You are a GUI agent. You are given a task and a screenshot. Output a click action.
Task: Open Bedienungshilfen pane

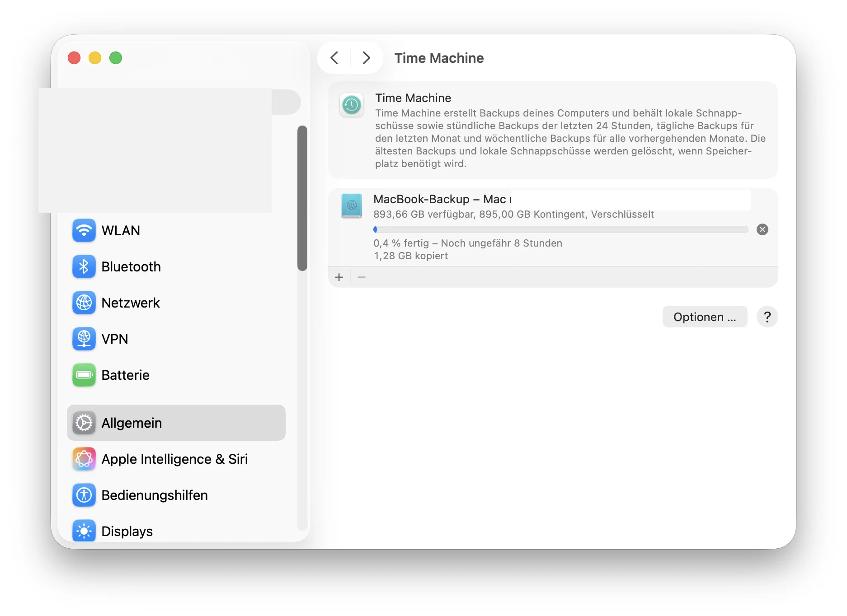click(176, 495)
